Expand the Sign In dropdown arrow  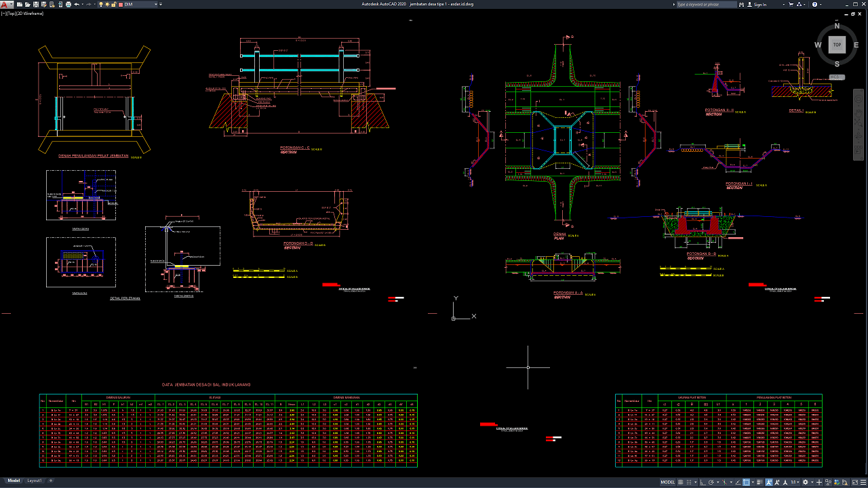784,4
